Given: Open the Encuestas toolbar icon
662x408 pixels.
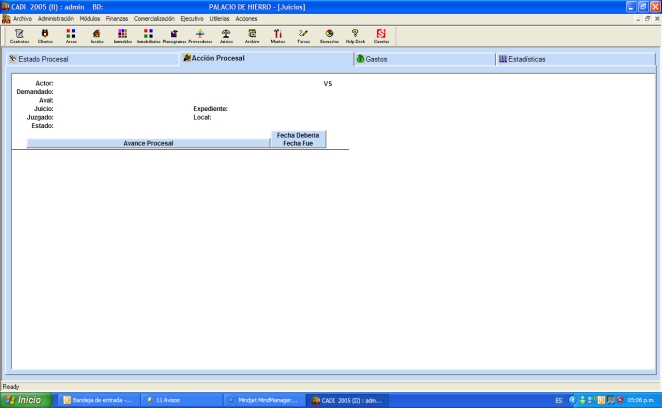Looking at the screenshot, I should tap(329, 36).
